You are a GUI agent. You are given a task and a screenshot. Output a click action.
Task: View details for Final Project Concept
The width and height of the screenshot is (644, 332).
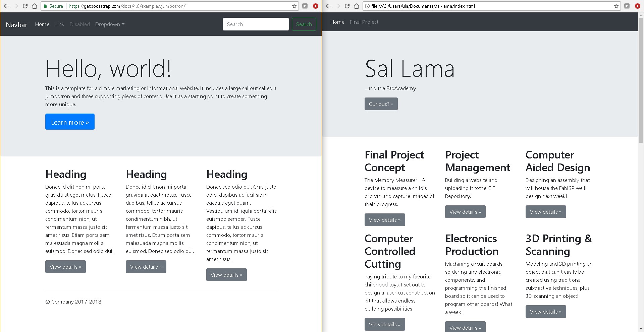385,220
